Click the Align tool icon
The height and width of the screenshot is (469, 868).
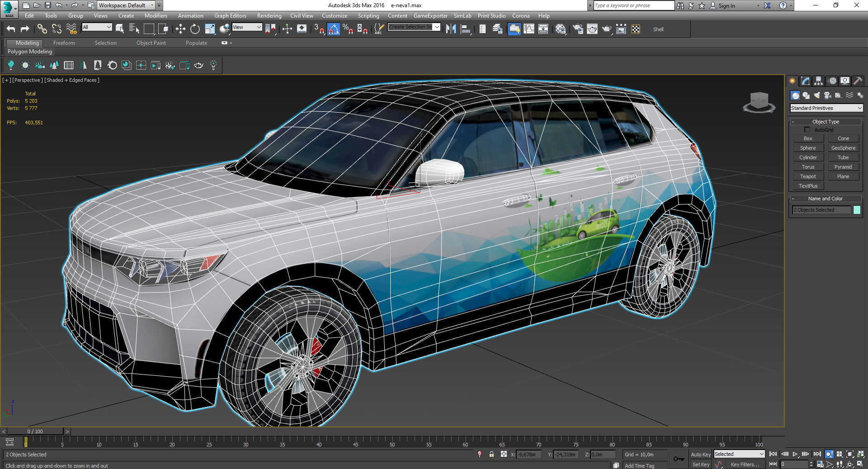click(x=466, y=29)
